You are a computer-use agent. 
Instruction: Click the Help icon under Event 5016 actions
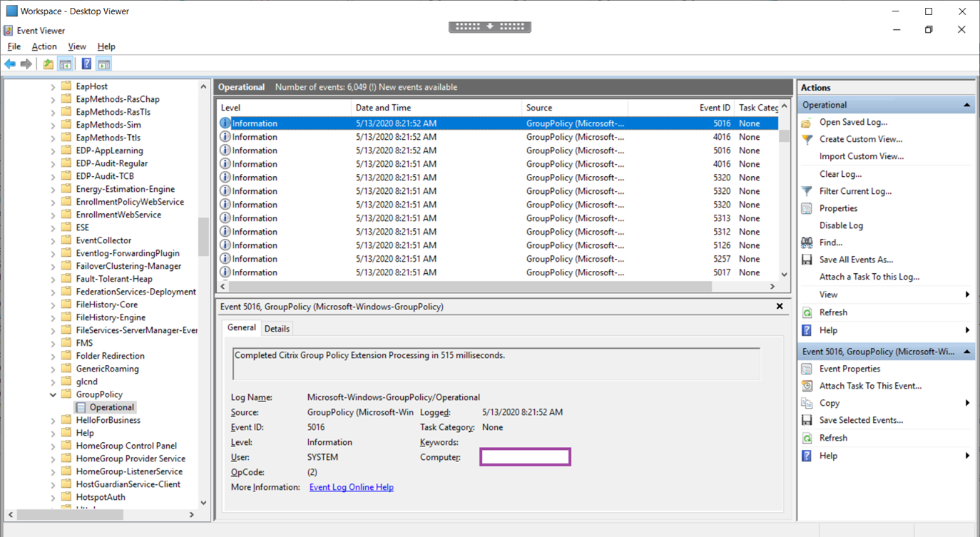807,456
